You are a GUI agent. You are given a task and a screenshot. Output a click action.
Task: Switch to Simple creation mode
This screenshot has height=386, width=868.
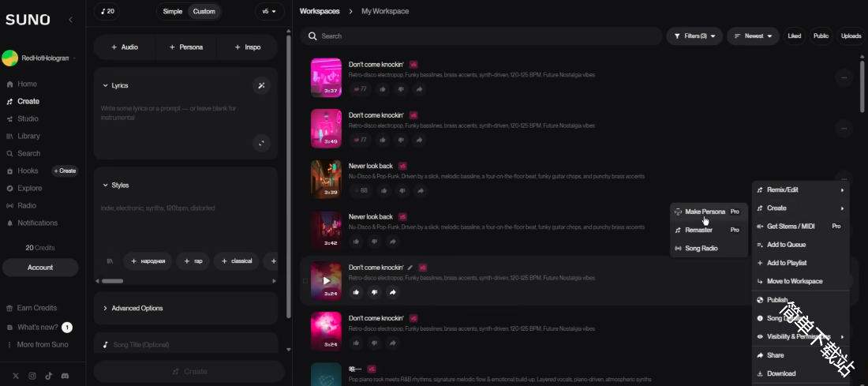click(x=172, y=11)
